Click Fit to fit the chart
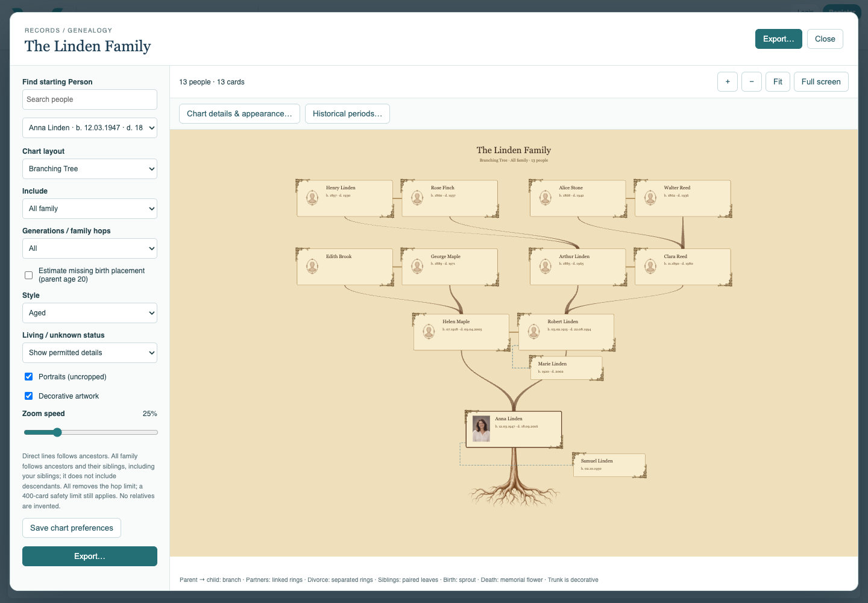The height and width of the screenshot is (603, 868). tap(778, 81)
